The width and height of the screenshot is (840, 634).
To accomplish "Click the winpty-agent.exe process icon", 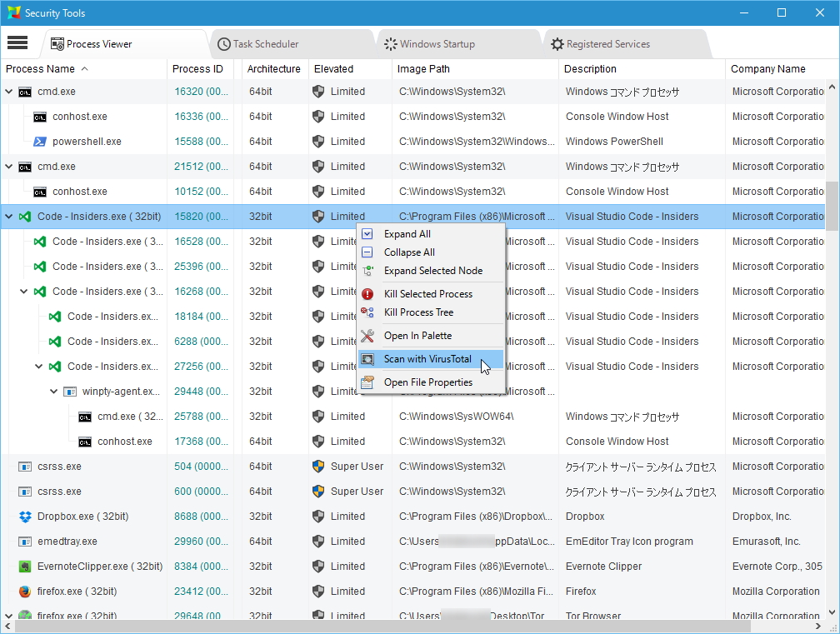I will tap(70, 392).
